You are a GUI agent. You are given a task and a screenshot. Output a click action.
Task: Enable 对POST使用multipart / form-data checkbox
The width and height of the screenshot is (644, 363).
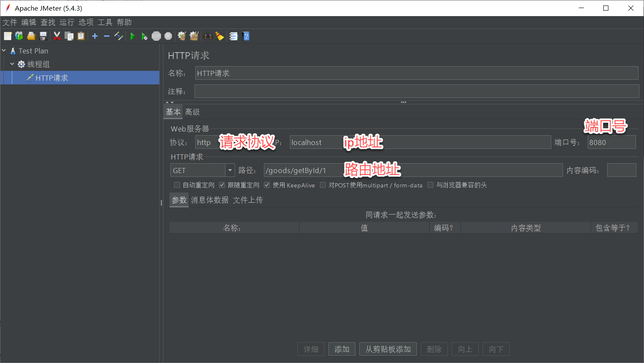coord(323,185)
